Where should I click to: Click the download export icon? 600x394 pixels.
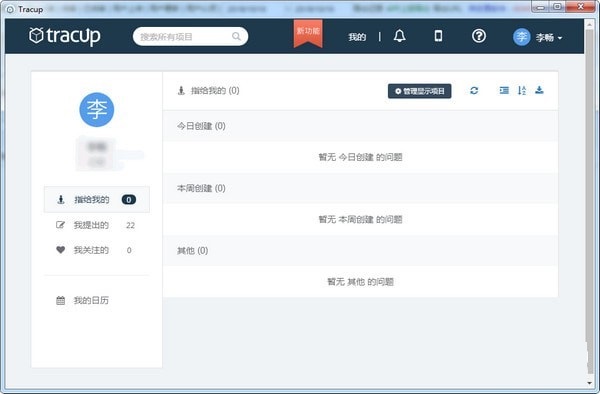point(539,90)
